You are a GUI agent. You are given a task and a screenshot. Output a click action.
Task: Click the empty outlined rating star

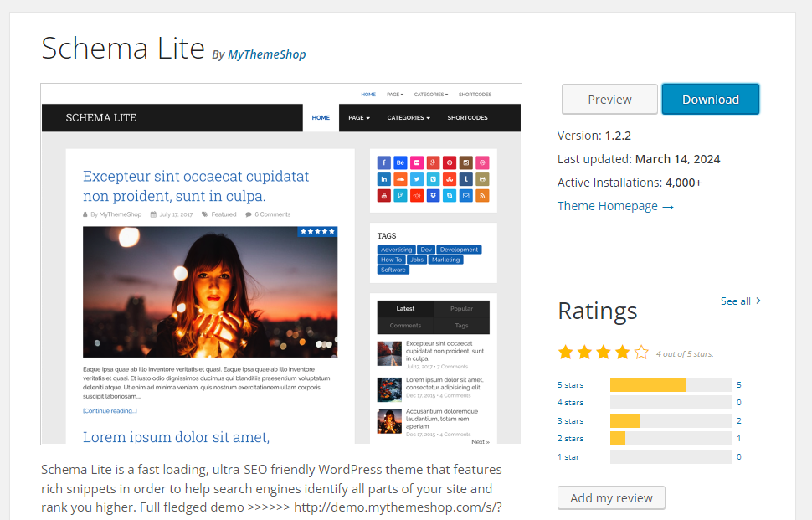pyautogui.click(x=641, y=353)
